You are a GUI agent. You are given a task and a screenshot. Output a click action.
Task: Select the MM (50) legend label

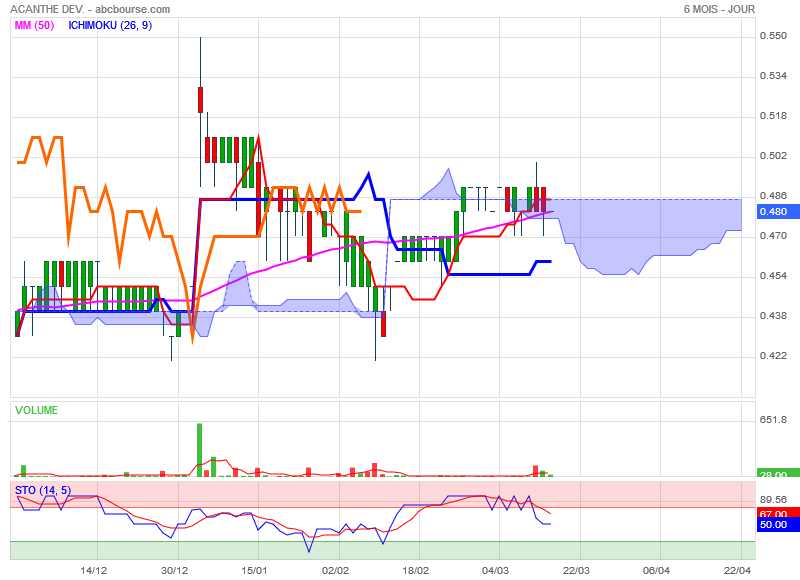coord(34,25)
